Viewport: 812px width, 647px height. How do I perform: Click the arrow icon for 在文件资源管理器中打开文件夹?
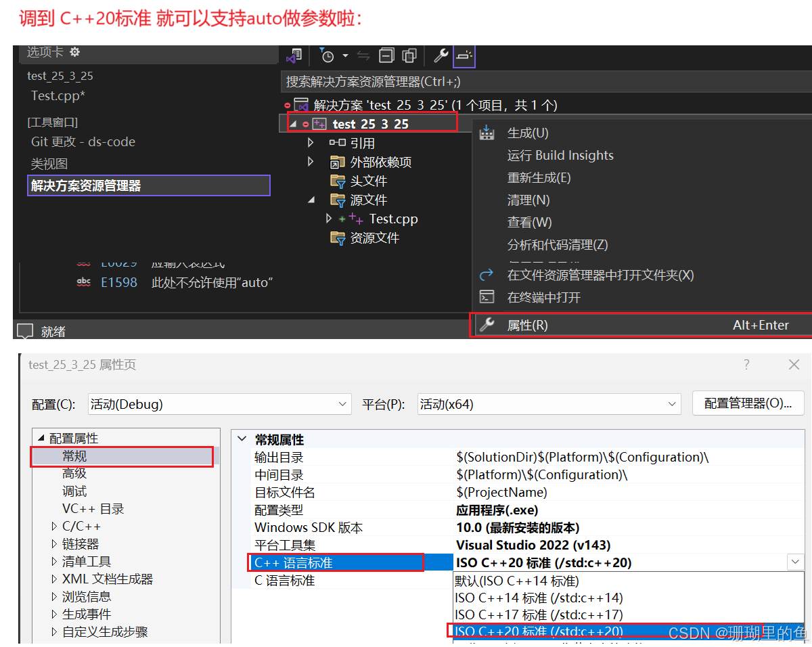pos(486,275)
